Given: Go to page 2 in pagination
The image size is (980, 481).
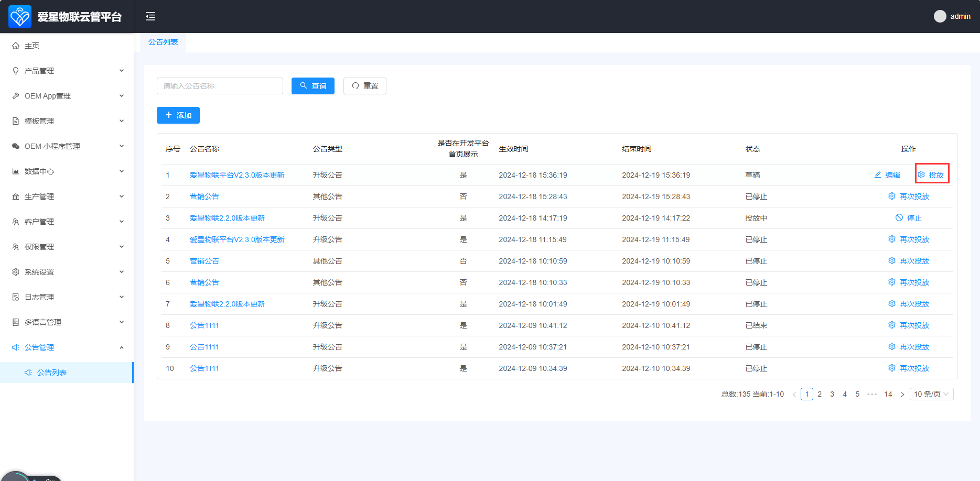Looking at the screenshot, I should 820,394.
